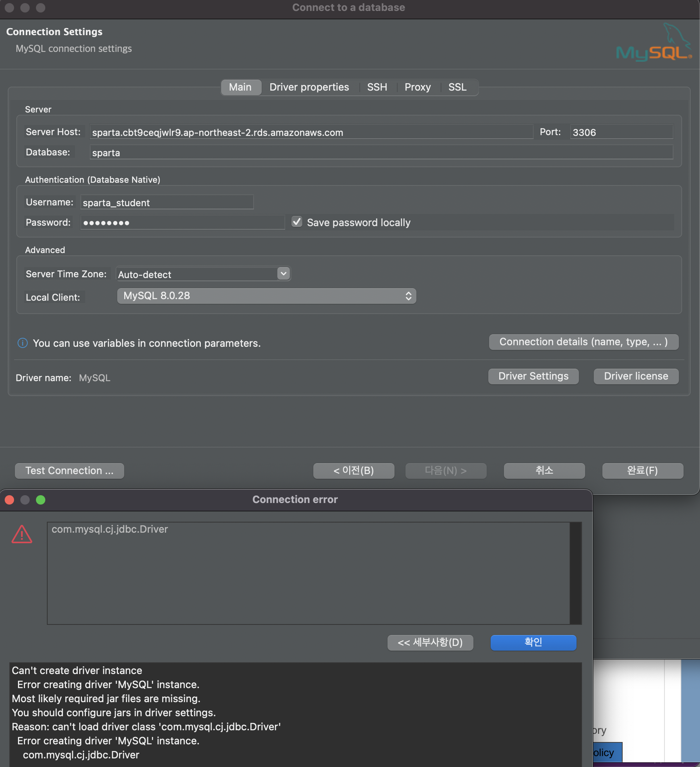Click the 'MySQL connection settings' subtitle
Viewport: 700px width, 767px height.
click(74, 49)
